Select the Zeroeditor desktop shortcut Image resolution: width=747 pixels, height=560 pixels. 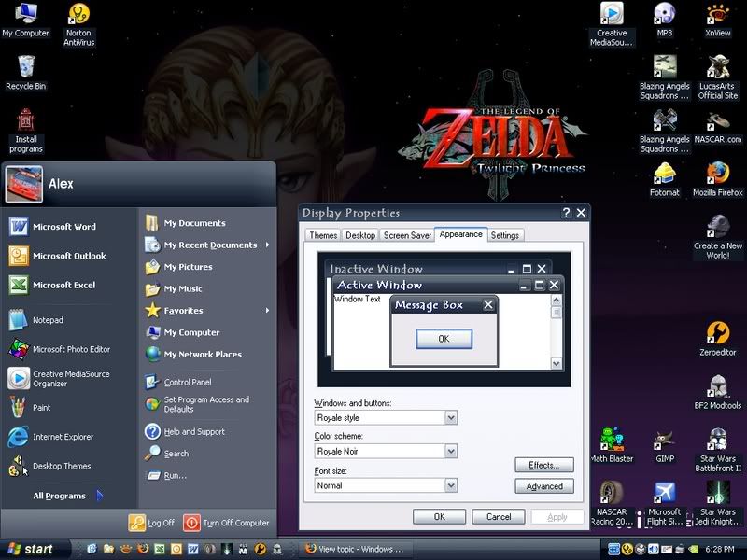pyautogui.click(x=717, y=339)
